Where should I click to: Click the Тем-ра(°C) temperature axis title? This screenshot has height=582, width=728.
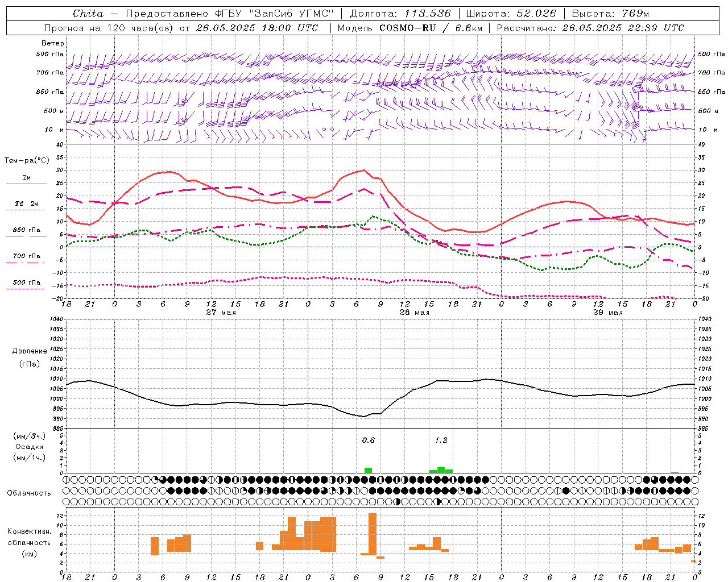(x=27, y=161)
